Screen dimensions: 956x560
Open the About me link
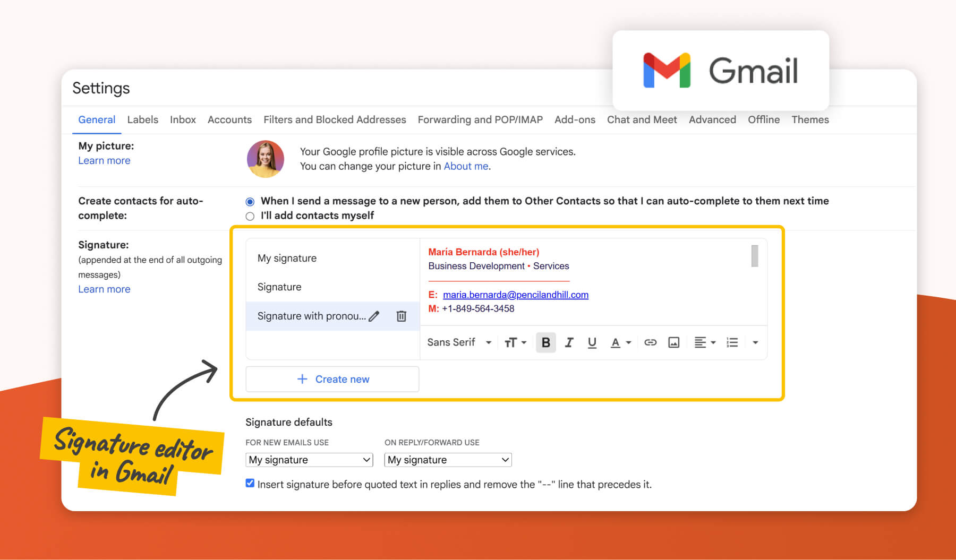(x=466, y=166)
